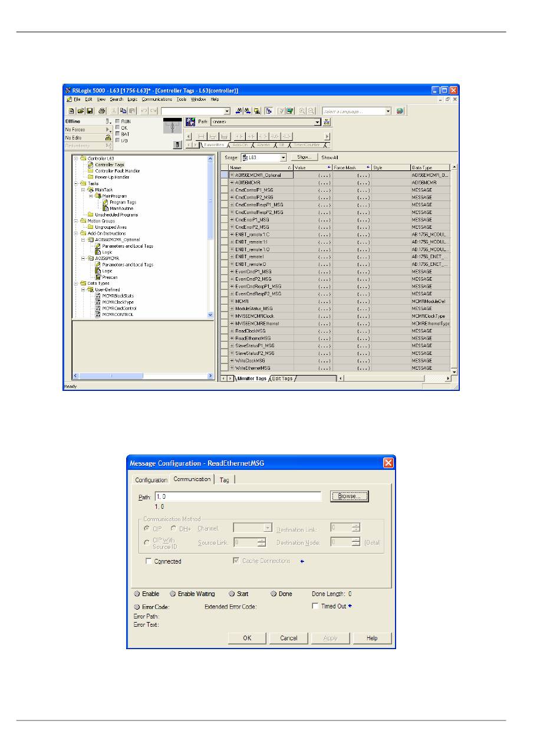Select the CIP With Source ID radio button
This screenshot has height=747, width=560.
point(147,542)
